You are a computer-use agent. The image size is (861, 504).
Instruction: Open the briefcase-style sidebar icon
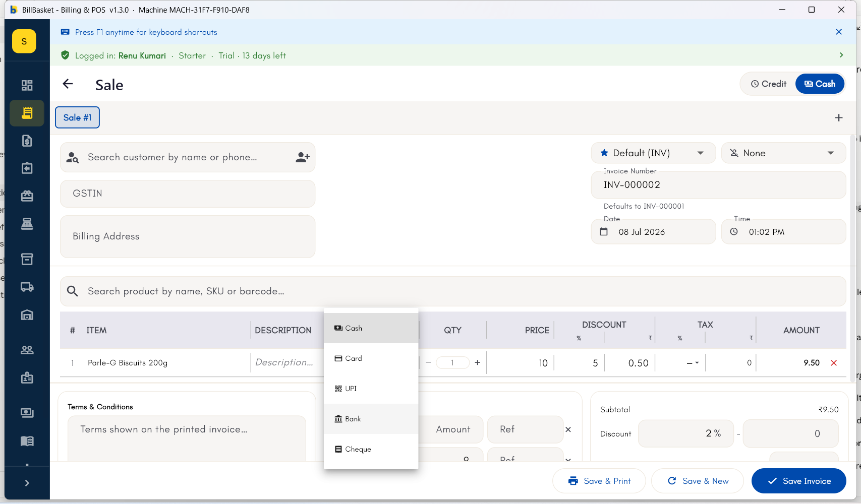27,196
